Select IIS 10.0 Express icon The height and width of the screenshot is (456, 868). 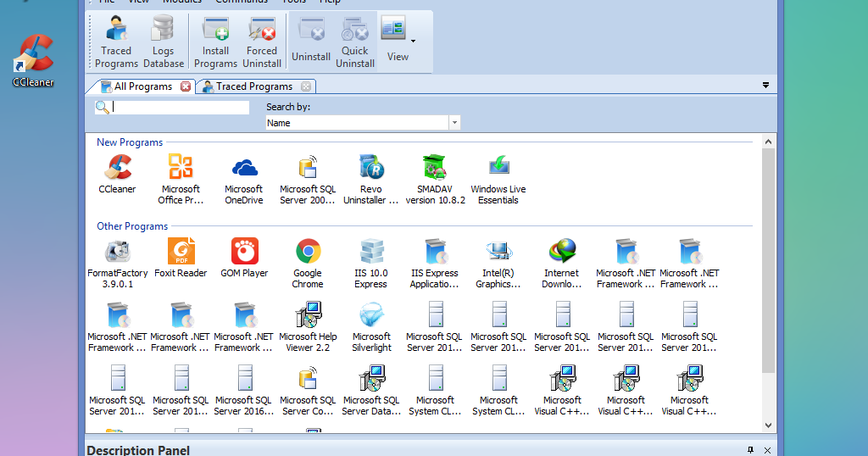pyautogui.click(x=371, y=264)
